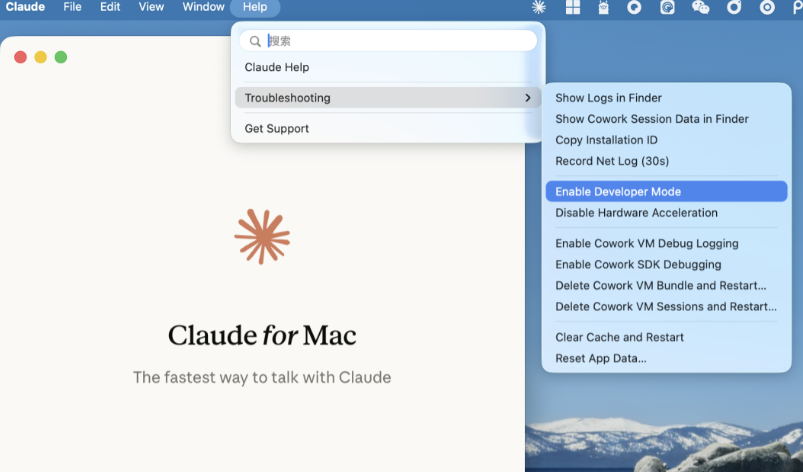Image resolution: width=803 pixels, height=472 pixels.
Task: Click the WeChat chat bubbles menu bar icon
Action: 700,7
